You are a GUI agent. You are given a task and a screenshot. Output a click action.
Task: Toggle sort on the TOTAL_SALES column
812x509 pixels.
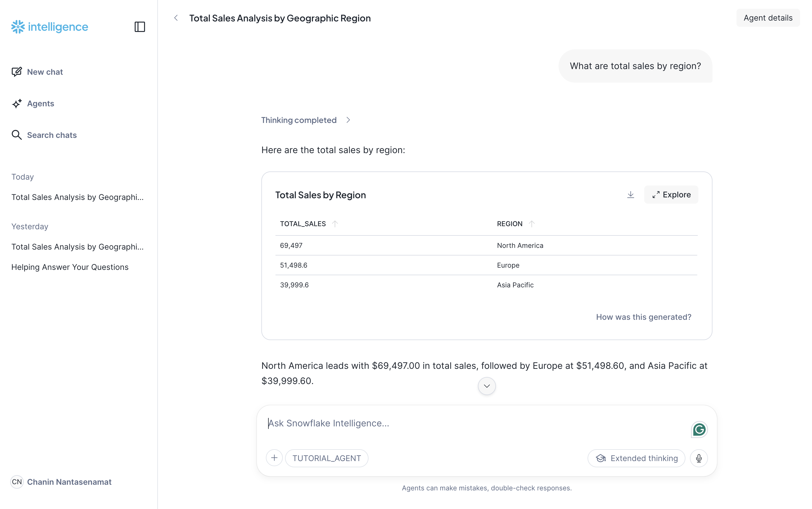tap(335, 224)
